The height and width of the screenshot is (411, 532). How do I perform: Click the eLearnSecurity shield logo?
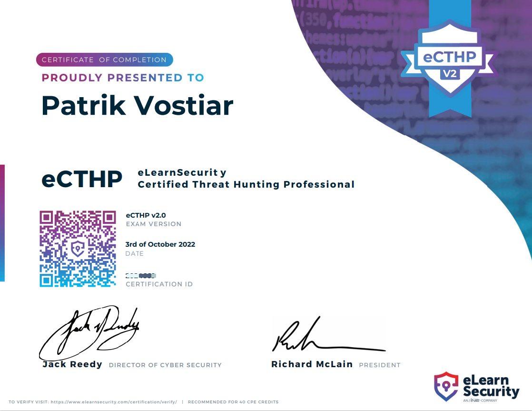(446, 387)
